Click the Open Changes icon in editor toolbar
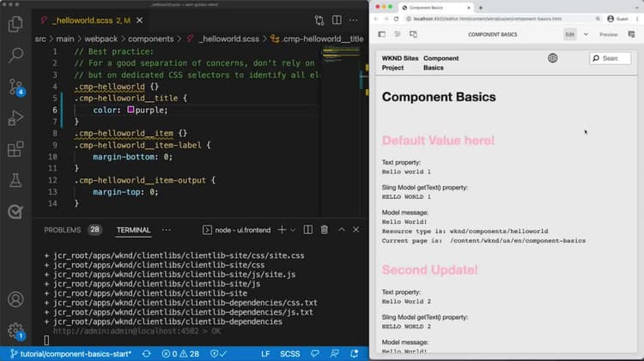Viewport: 644px width, 361px height. (x=319, y=20)
